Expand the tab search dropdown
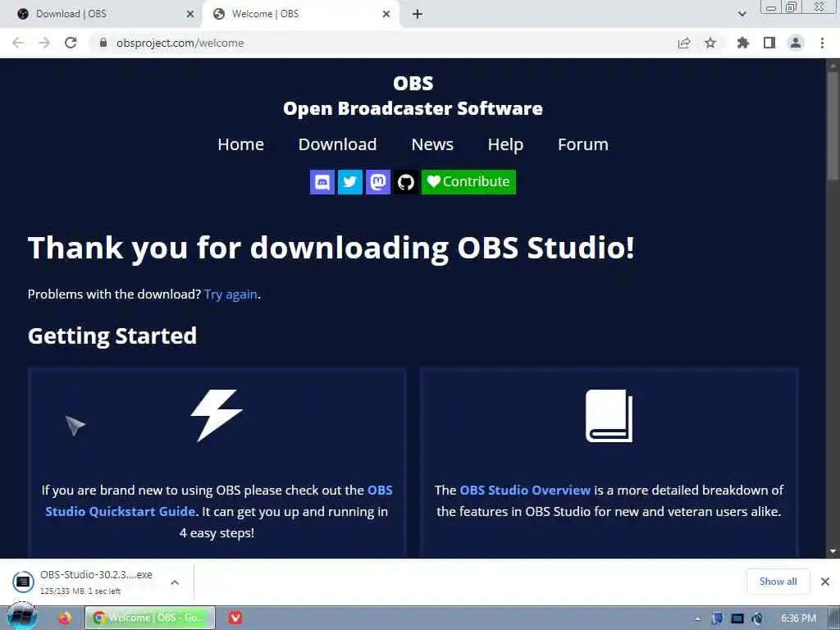 (x=742, y=14)
